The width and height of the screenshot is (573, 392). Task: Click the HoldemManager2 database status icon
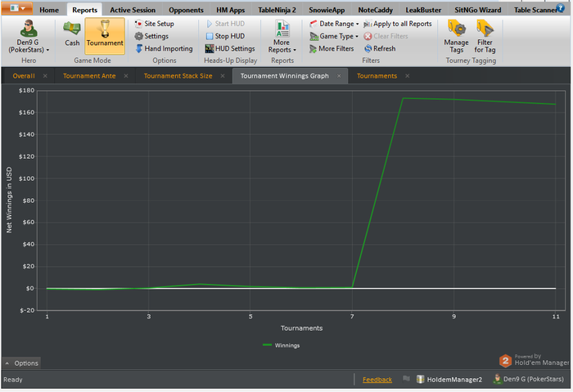(x=420, y=379)
